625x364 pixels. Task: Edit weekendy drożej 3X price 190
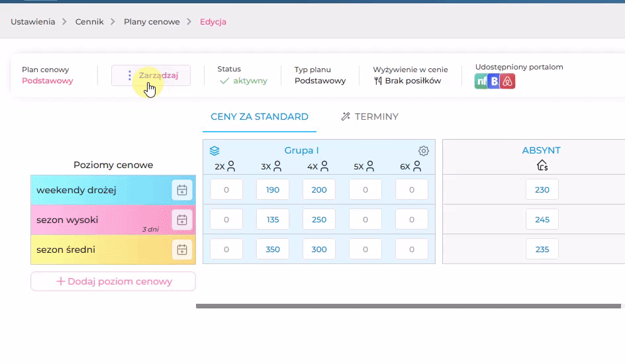pyautogui.click(x=273, y=189)
